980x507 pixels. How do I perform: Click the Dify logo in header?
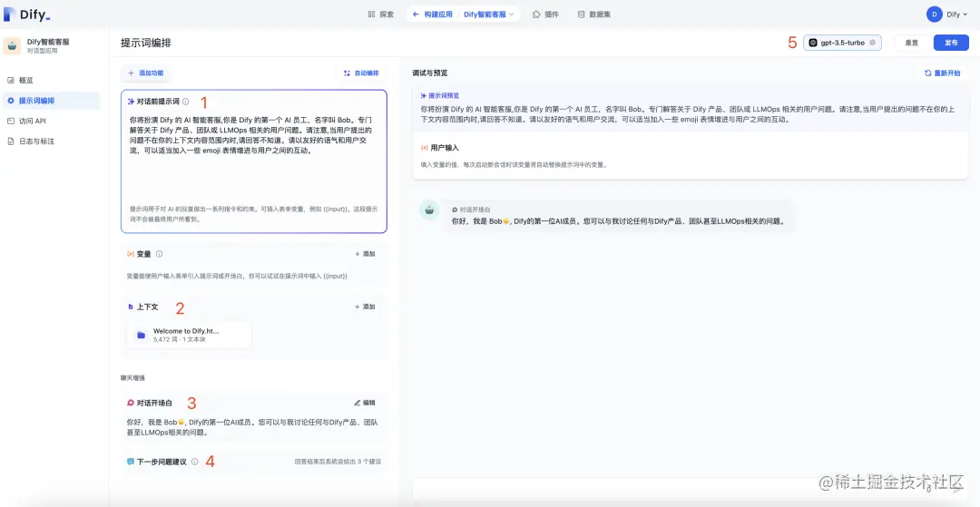pyautogui.click(x=27, y=15)
